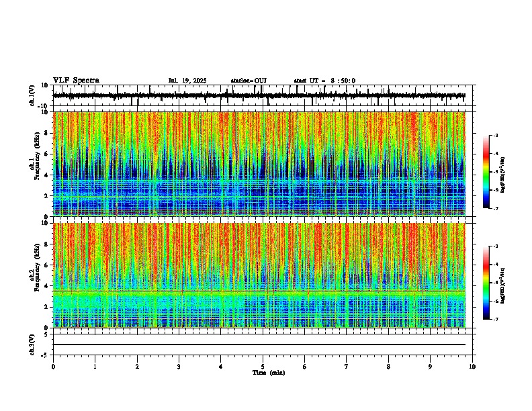
Task: Click the "Time (min)" x-axis label
Action: point(269,373)
